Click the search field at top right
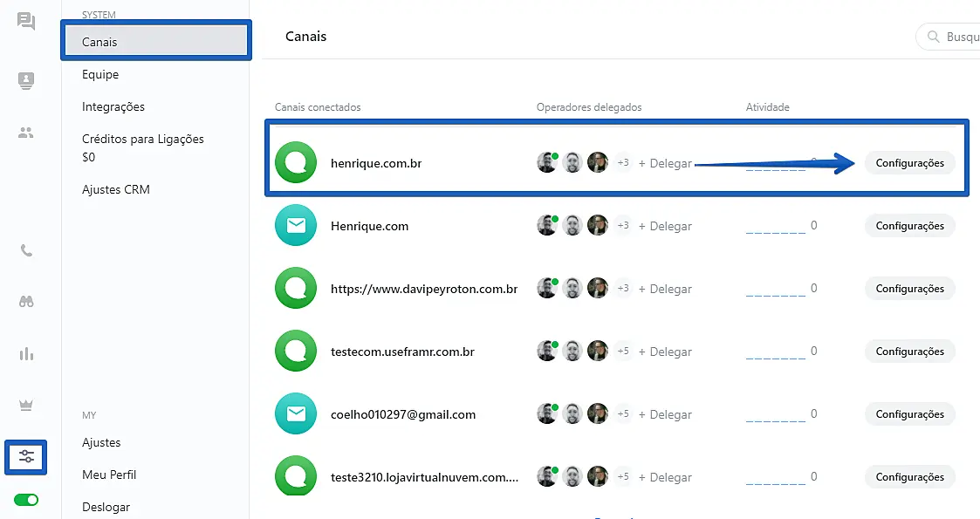 coord(956,38)
